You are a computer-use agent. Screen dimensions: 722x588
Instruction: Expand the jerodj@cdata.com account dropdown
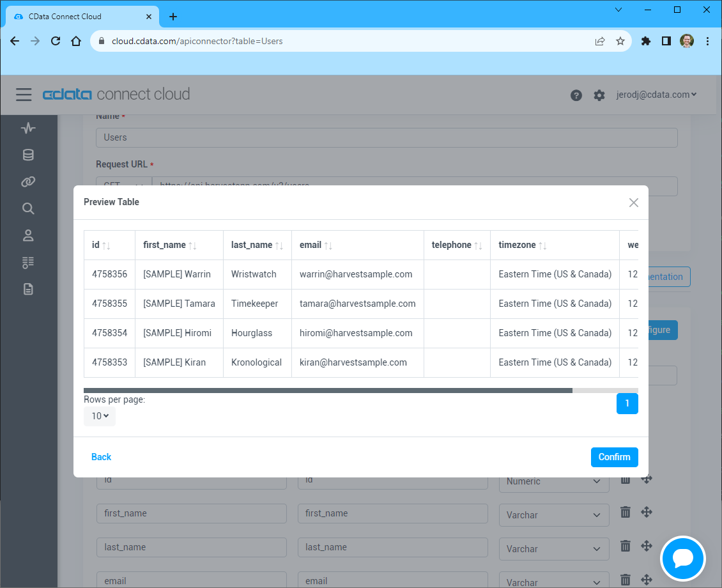[x=656, y=95]
